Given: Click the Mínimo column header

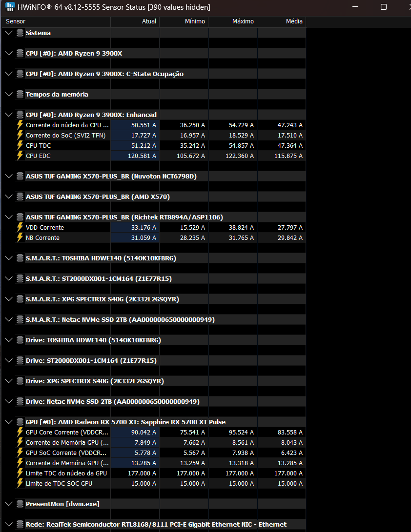Looking at the screenshot, I should point(184,21).
